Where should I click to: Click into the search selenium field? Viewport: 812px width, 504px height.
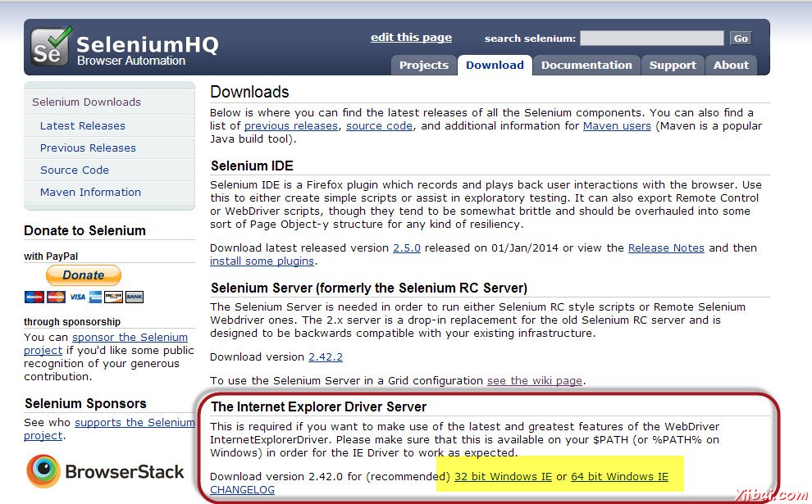click(x=652, y=39)
